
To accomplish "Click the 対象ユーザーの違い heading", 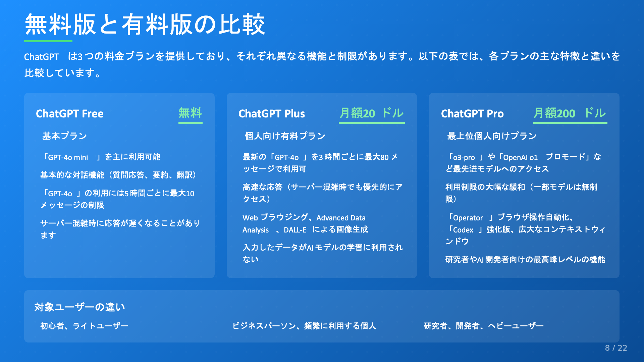I will 80,307.
